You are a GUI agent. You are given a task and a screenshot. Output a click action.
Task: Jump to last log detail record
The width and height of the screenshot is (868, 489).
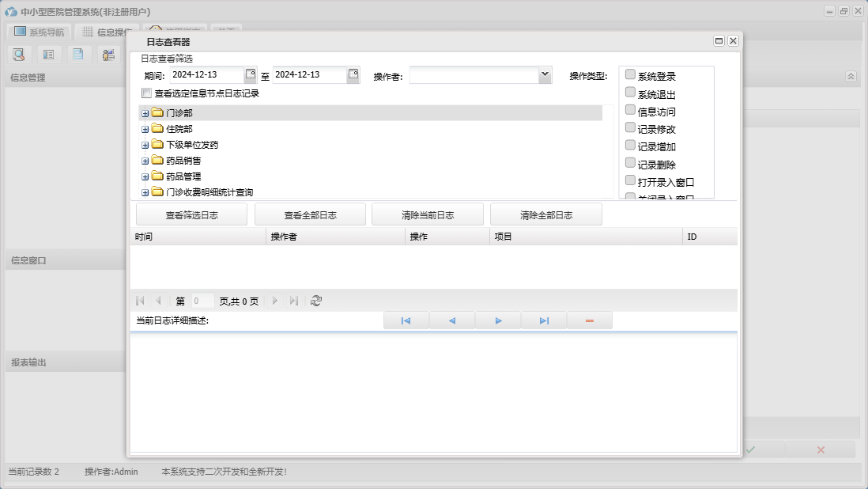click(x=544, y=320)
